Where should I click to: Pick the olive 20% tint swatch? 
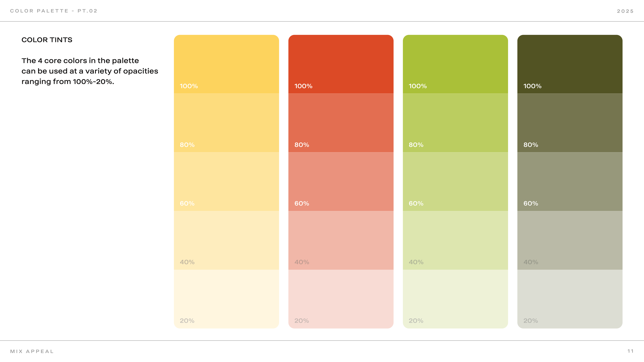point(570,299)
